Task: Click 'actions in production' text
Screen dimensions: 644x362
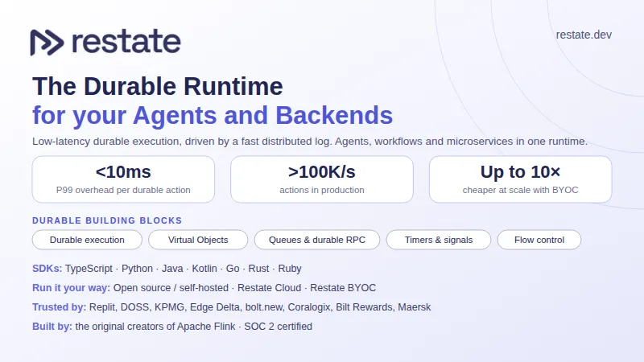Action: click(x=322, y=190)
